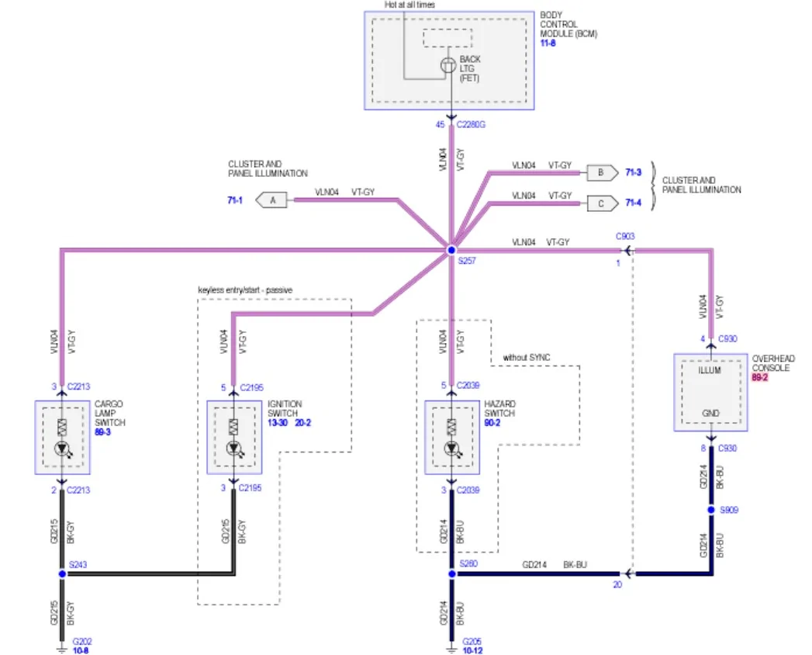Click pin number 20 on the GD214 wire
The image size is (812, 655).
(x=617, y=584)
